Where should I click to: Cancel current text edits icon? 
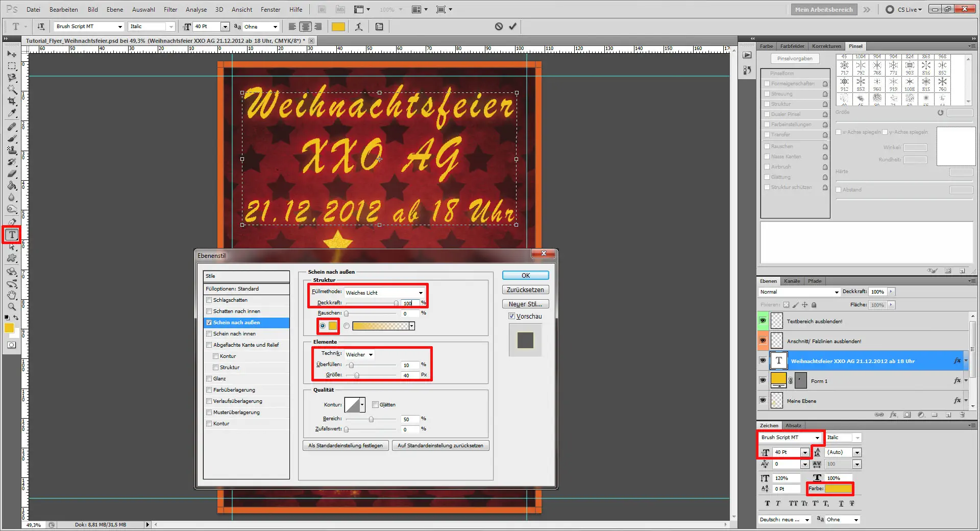pyautogui.click(x=499, y=27)
